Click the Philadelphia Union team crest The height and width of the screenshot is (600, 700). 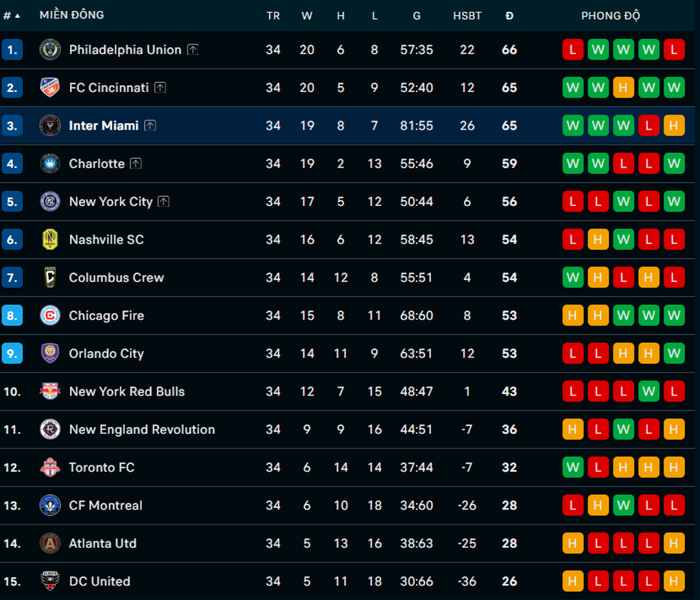(50, 49)
